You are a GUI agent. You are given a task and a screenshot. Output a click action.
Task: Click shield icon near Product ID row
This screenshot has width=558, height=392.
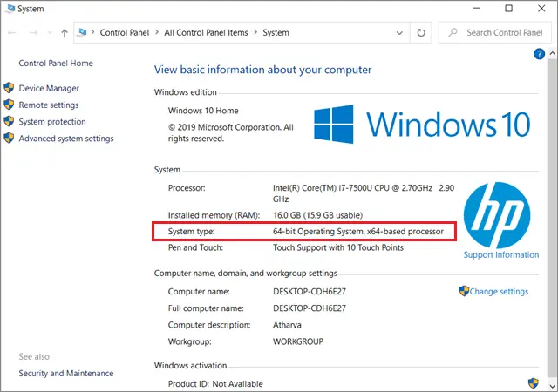[533, 383]
